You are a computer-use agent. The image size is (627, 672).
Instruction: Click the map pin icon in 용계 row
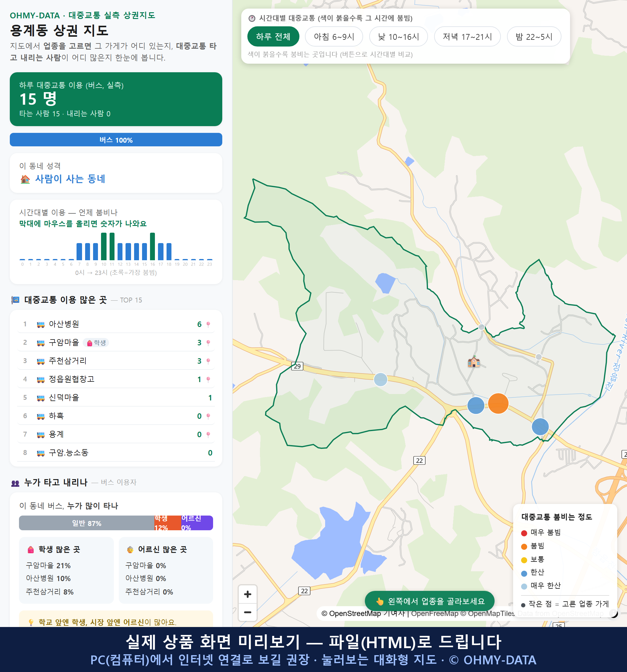[208, 435]
